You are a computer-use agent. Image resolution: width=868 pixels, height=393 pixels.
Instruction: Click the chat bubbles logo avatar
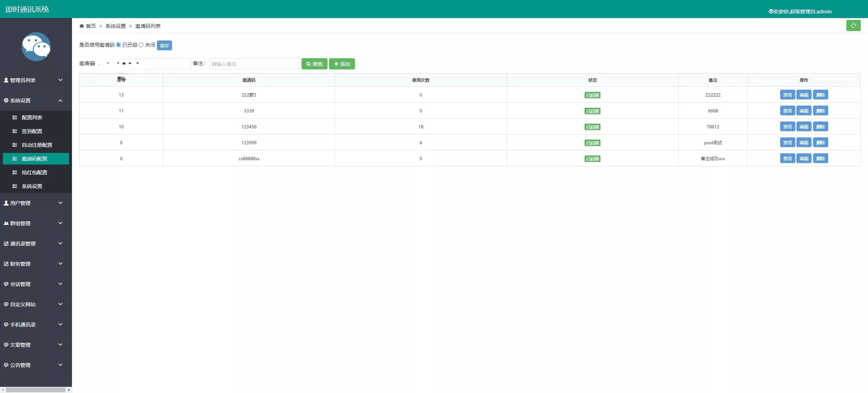point(36,47)
